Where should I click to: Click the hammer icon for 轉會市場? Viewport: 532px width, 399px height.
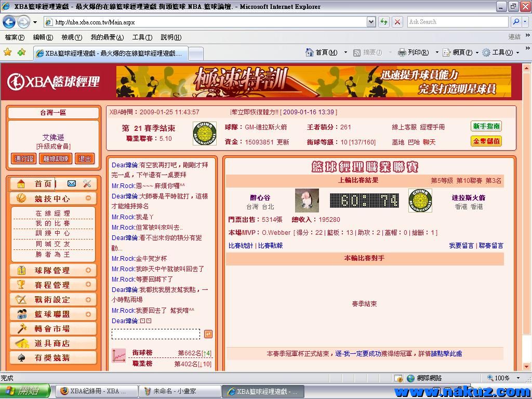pos(22,328)
